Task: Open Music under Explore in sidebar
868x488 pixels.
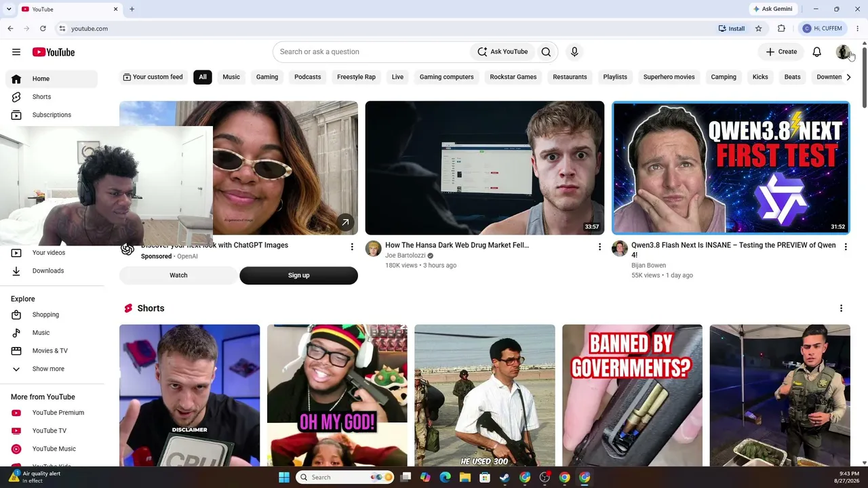Action: (x=52, y=333)
